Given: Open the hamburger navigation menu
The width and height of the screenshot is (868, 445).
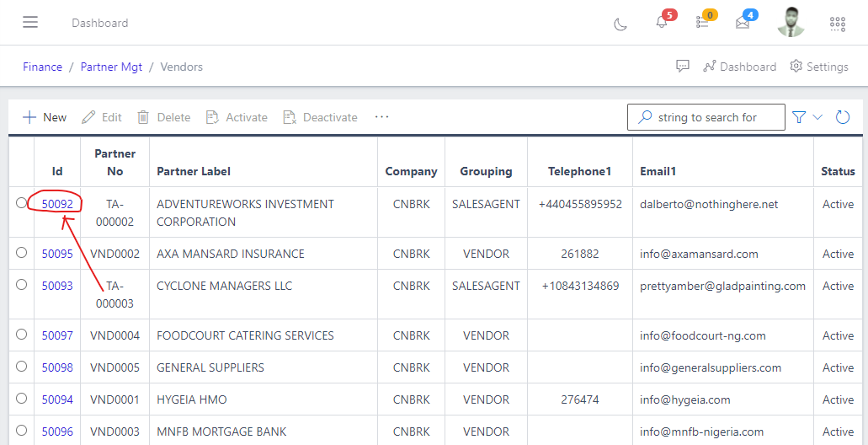Looking at the screenshot, I should pos(30,22).
